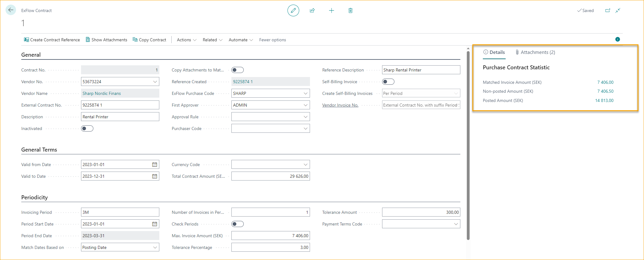This screenshot has height=260, width=644.
Task: Open page in new window icon
Action: 608,10
